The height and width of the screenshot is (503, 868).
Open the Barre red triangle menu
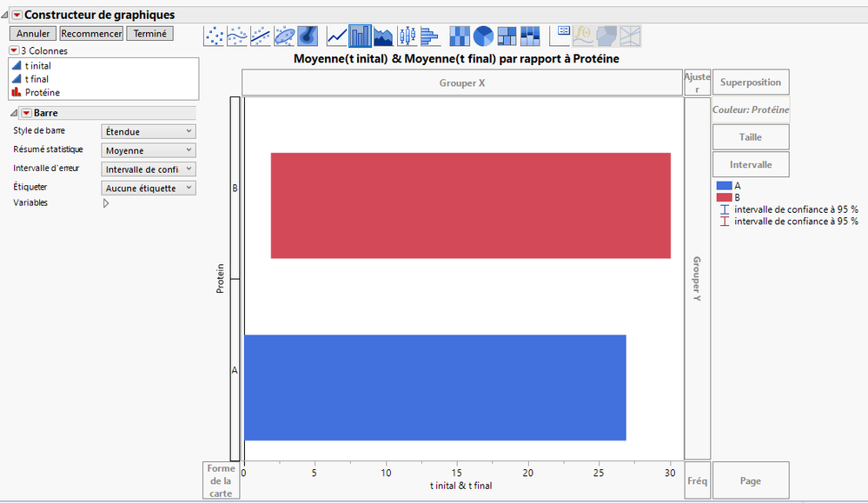(26, 113)
